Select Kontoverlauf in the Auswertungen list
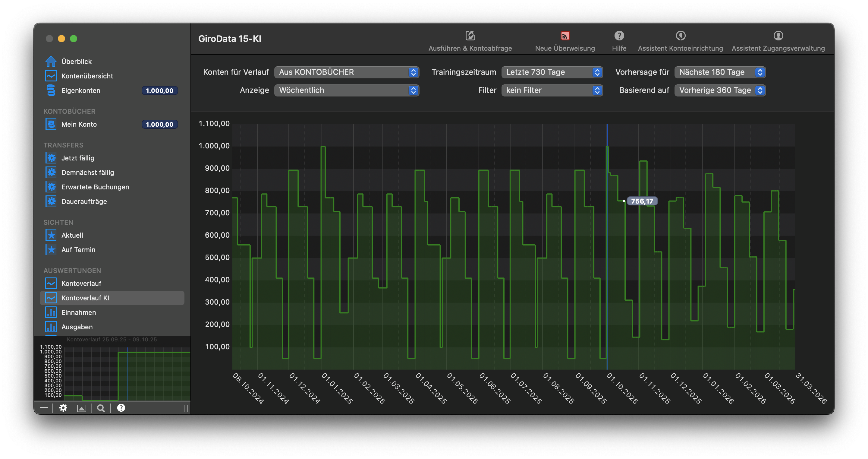This screenshot has width=868, height=459. 81,283
